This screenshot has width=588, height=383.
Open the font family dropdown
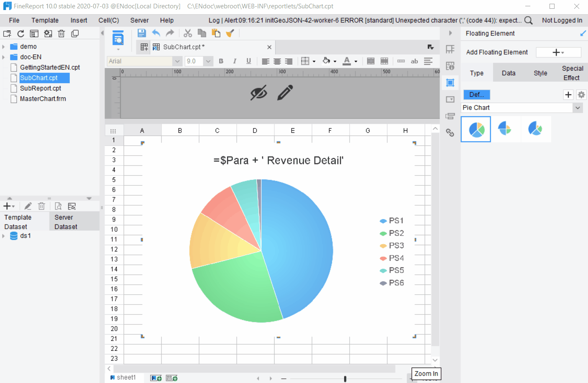[176, 61]
